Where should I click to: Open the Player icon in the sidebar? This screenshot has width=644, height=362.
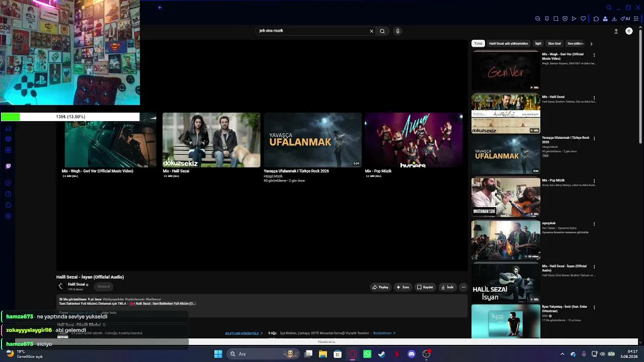tap(8, 183)
